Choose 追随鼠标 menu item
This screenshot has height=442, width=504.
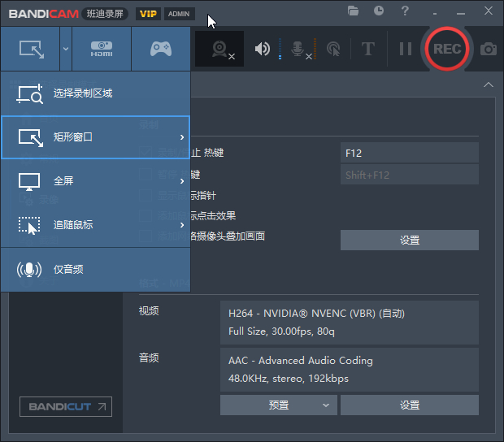(96, 225)
